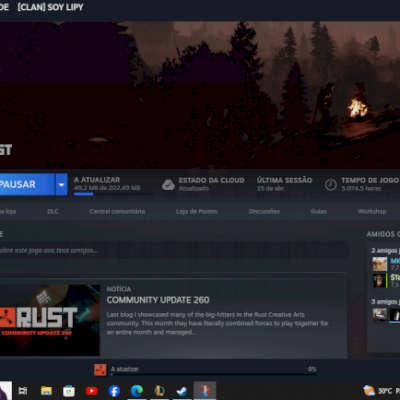Viewport: 400px width, 400px height.
Task: Open the Discussões tab
Action: [x=264, y=211]
